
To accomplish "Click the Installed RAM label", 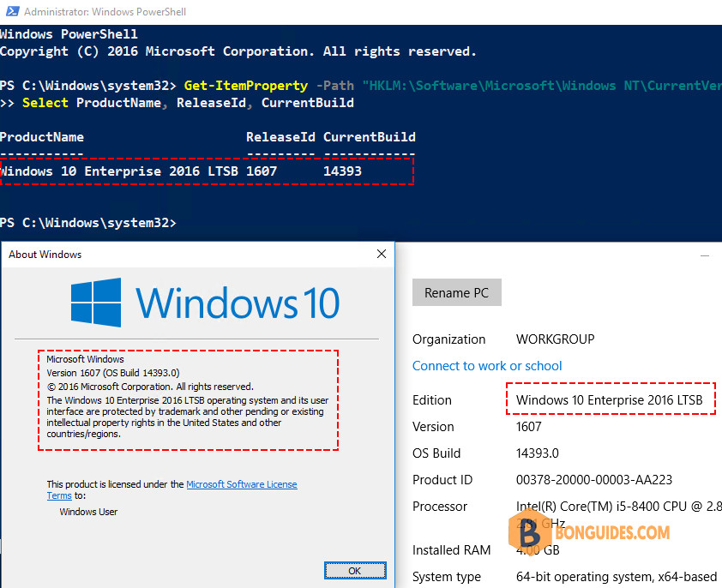I will click(452, 549).
